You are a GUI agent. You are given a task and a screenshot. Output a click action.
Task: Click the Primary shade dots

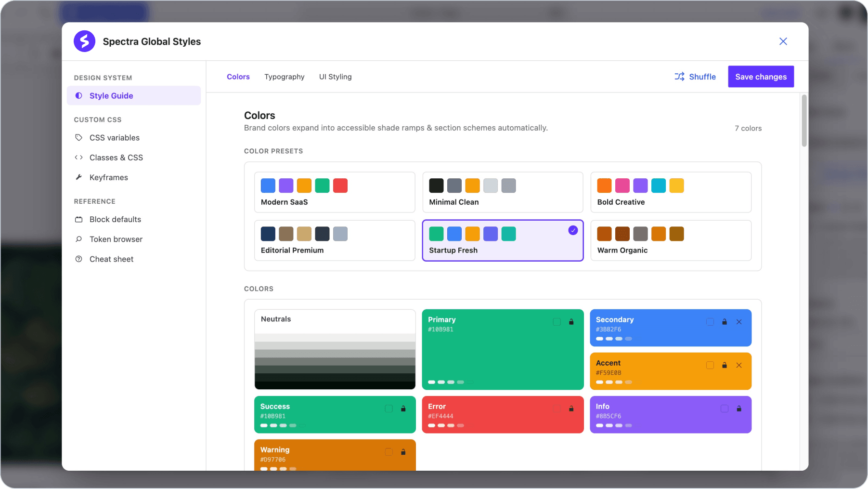pyautogui.click(x=451, y=382)
